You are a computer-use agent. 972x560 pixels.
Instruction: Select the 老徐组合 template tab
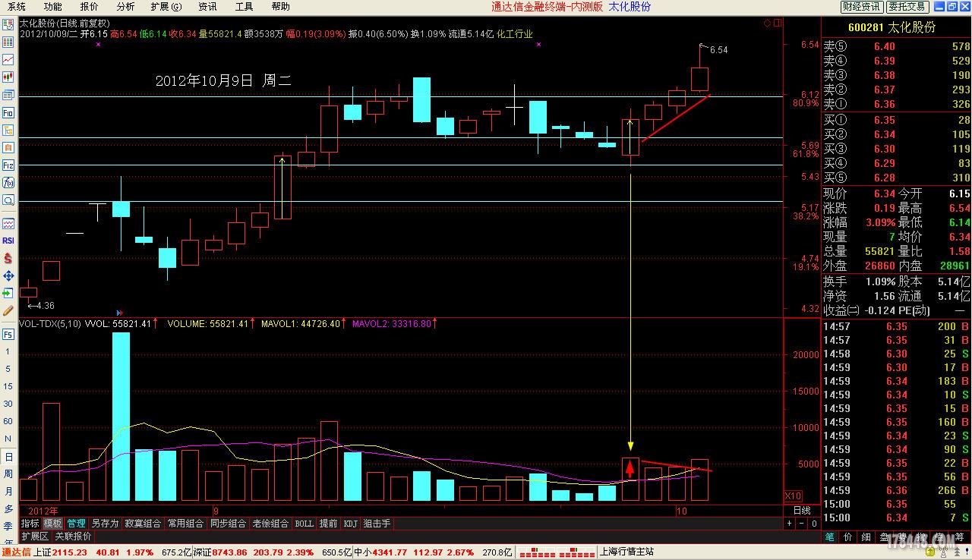[x=271, y=524]
